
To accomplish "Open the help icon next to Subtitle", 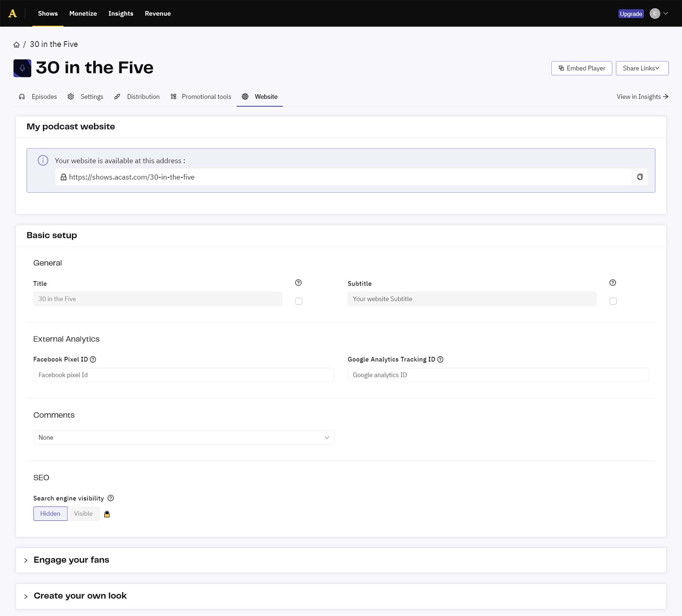I will [x=613, y=282].
